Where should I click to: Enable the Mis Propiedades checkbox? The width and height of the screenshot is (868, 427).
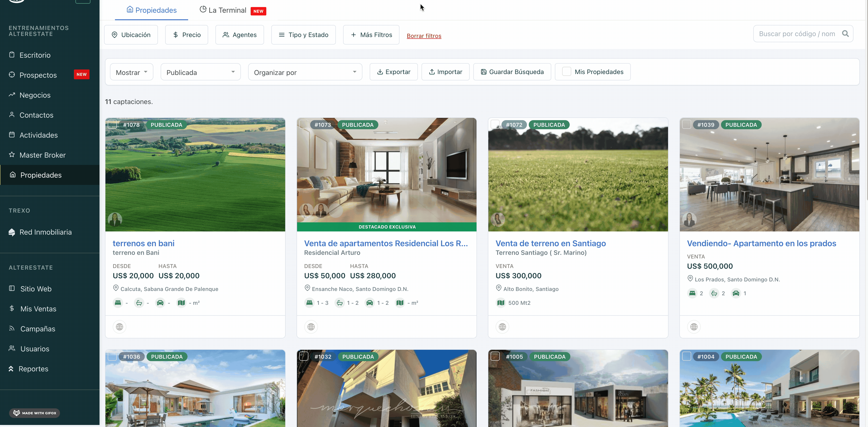(x=566, y=72)
